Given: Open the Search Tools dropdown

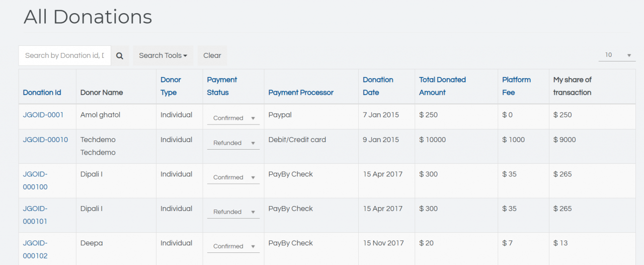Looking at the screenshot, I should [163, 56].
